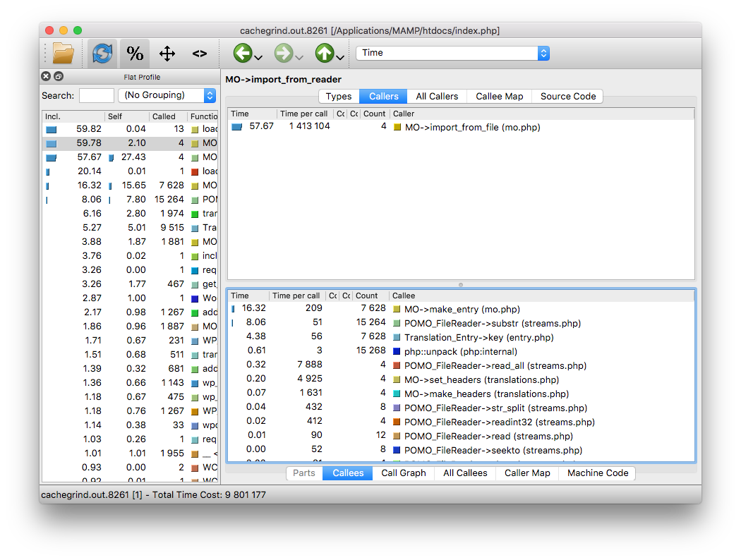Switch to the Parts tab
The width and height of the screenshot is (741, 560).
coord(304,473)
